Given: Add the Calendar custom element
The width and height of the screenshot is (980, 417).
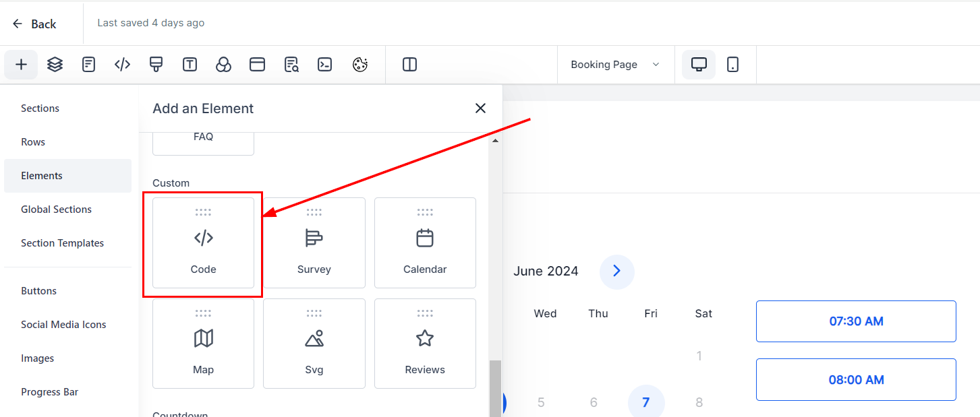Looking at the screenshot, I should coord(425,243).
